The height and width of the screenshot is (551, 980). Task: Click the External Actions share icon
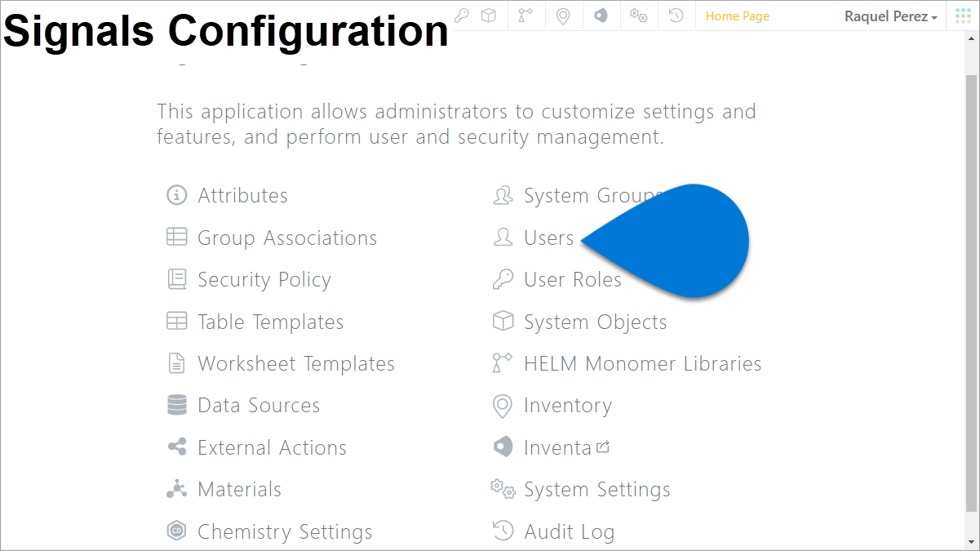[176, 447]
